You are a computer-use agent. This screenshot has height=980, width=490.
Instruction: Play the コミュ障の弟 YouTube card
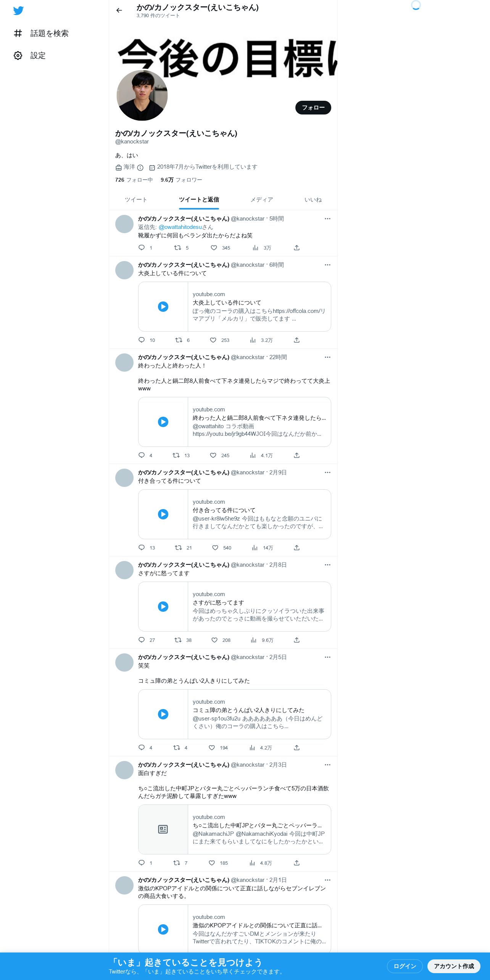(163, 714)
